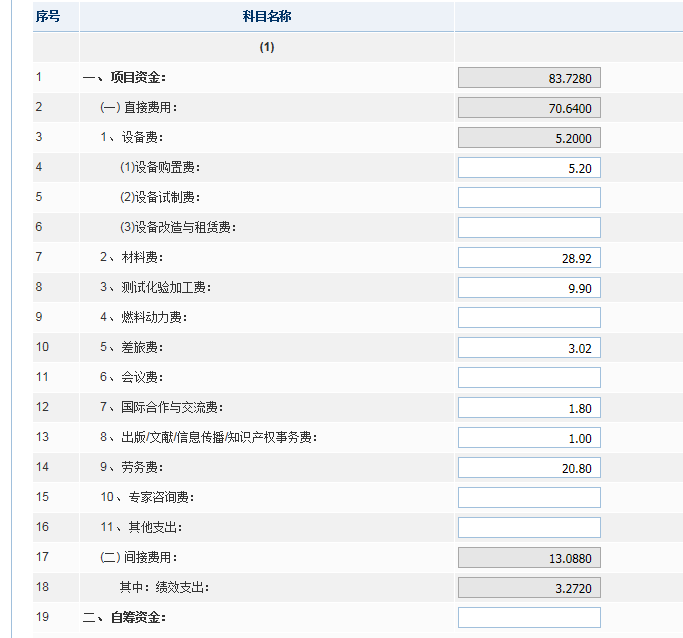Click the empty 燃料动力费 input field
This screenshot has height=638, width=683.
(529, 318)
